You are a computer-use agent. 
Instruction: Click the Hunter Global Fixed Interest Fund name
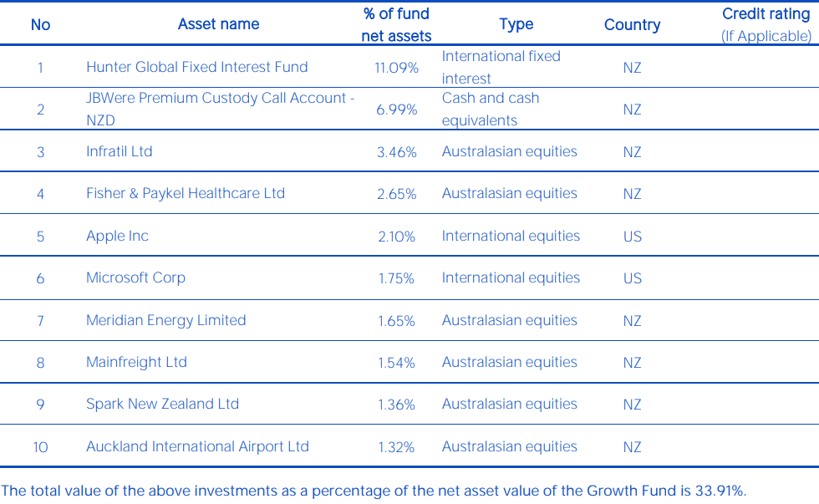pyautogui.click(x=196, y=68)
